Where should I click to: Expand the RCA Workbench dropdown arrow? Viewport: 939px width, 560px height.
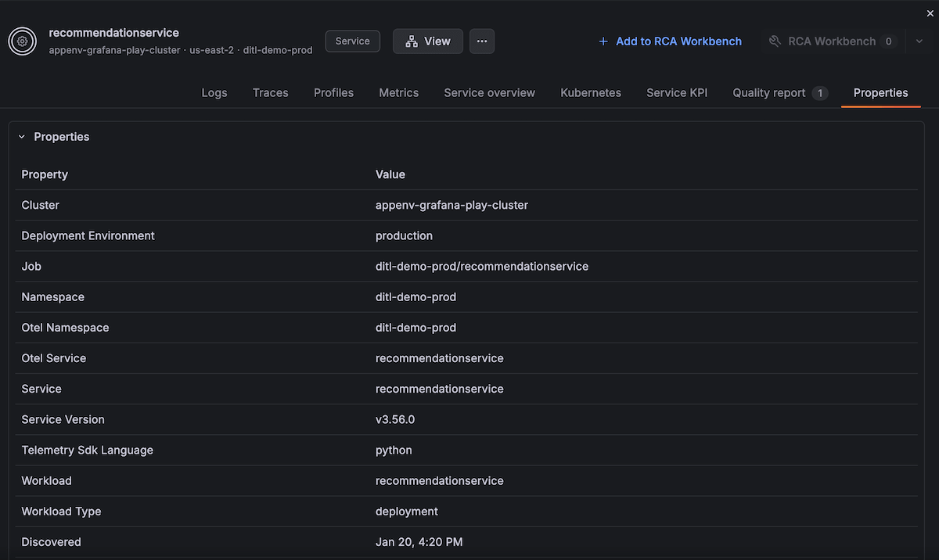tap(919, 41)
